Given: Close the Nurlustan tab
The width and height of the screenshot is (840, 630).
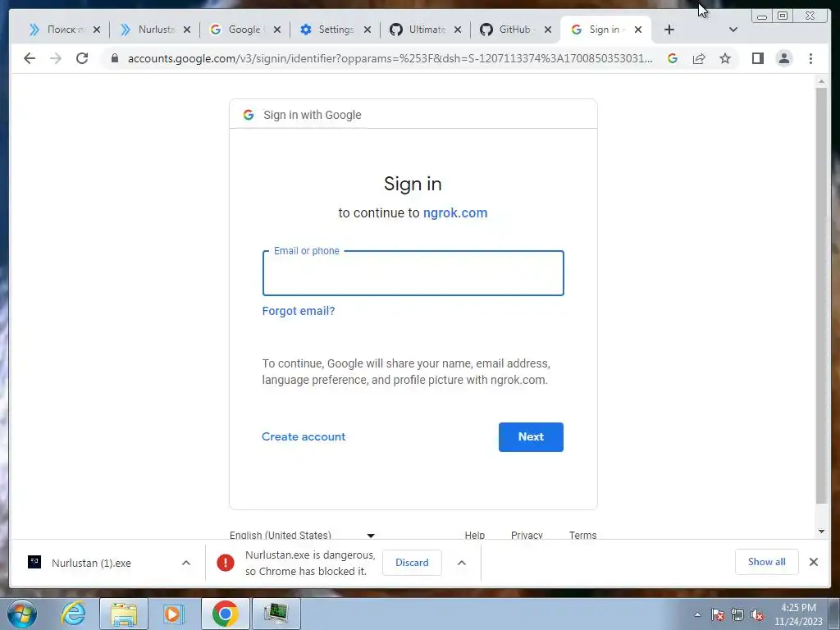Looking at the screenshot, I should tap(187, 30).
